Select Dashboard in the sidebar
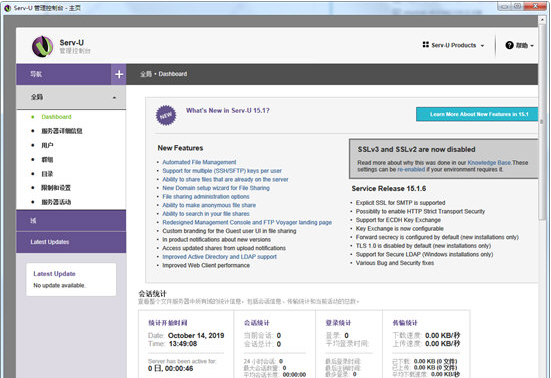Image resolution: width=551 pixels, height=378 pixels. tap(56, 117)
